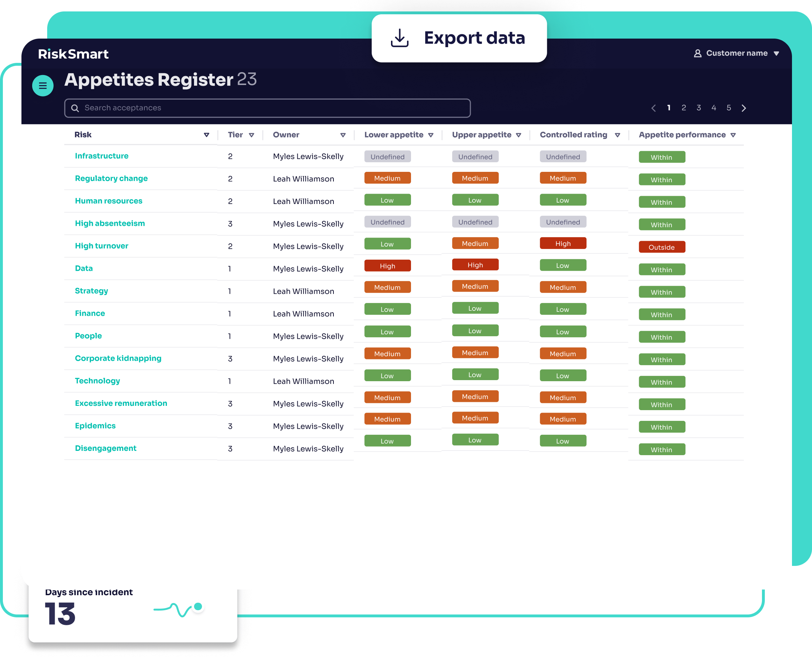Click the Export data download icon

(x=399, y=38)
